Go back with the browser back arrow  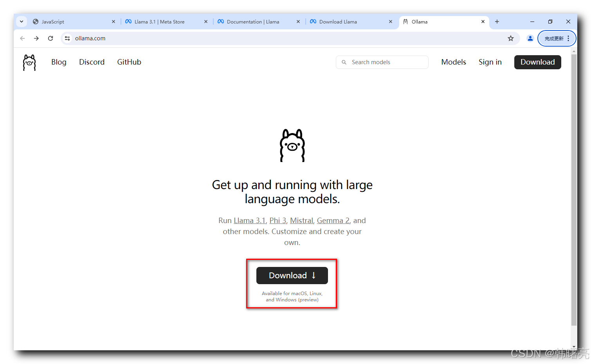point(22,38)
